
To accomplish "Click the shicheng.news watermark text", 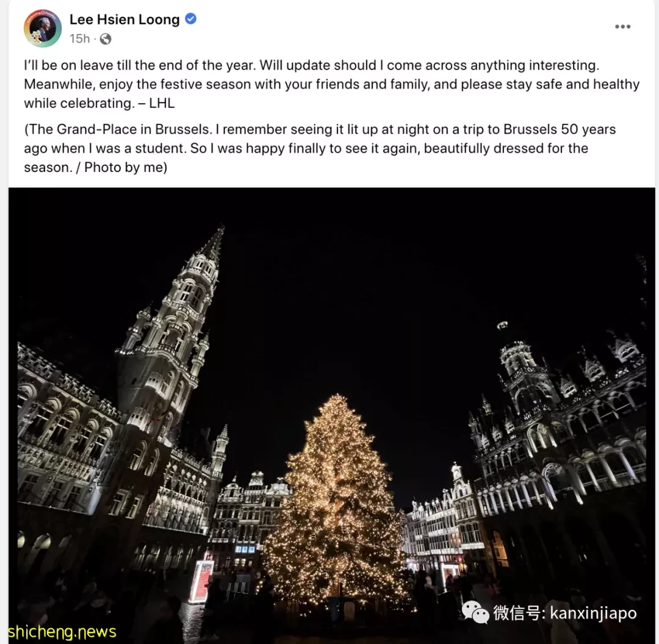I will tap(62, 632).
